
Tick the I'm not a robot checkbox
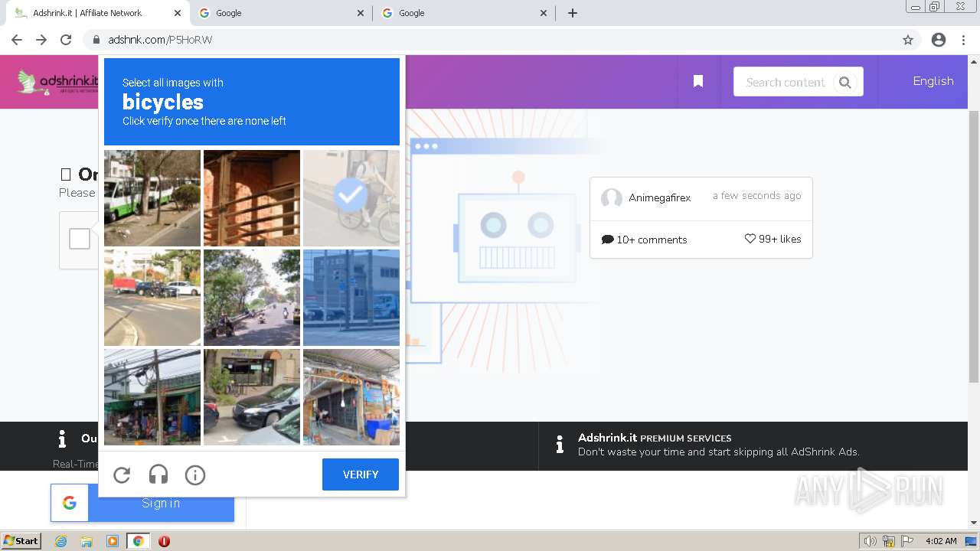click(80, 240)
